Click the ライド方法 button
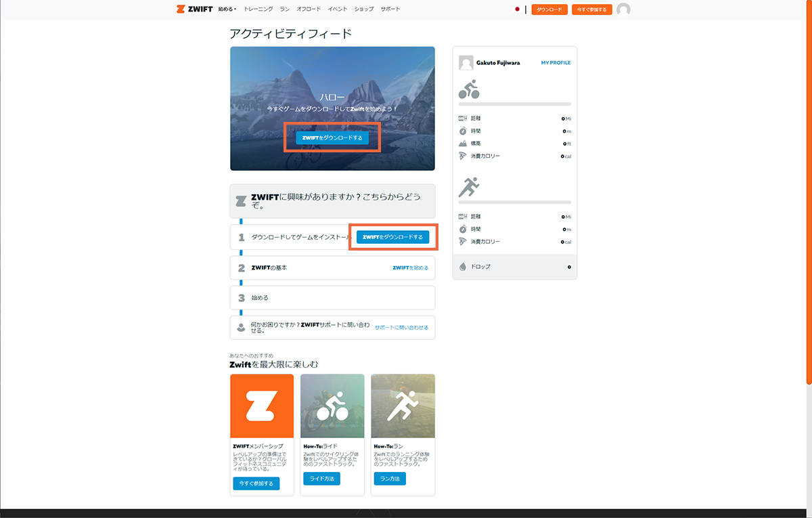The image size is (812, 518). point(321,479)
